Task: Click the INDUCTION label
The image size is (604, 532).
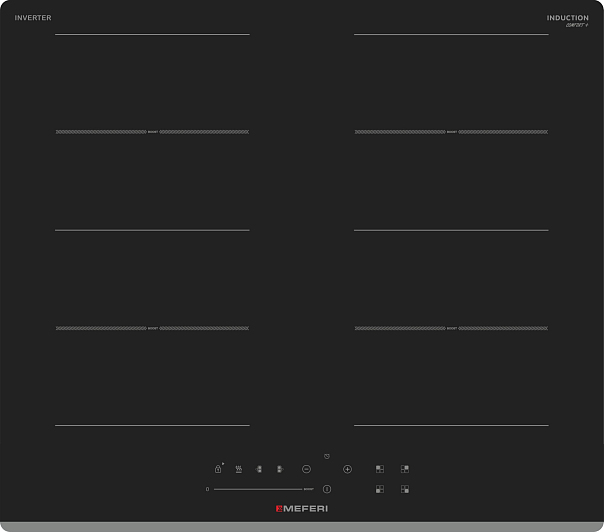Action: coord(567,18)
